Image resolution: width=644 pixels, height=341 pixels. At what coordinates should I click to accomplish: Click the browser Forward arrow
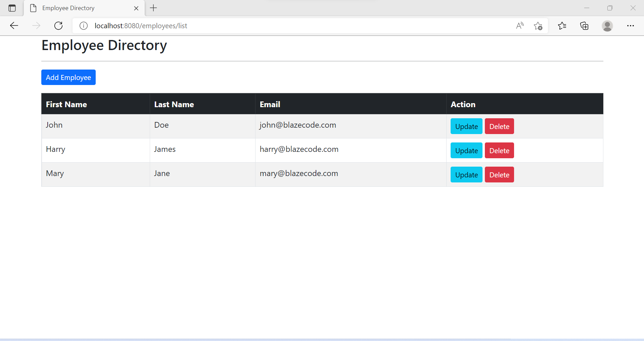coord(36,26)
